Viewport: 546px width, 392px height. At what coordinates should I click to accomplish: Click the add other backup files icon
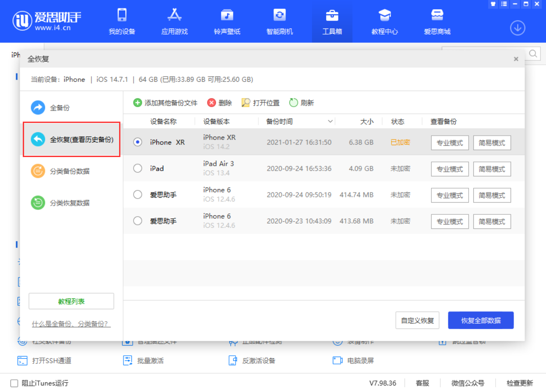[137, 103]
